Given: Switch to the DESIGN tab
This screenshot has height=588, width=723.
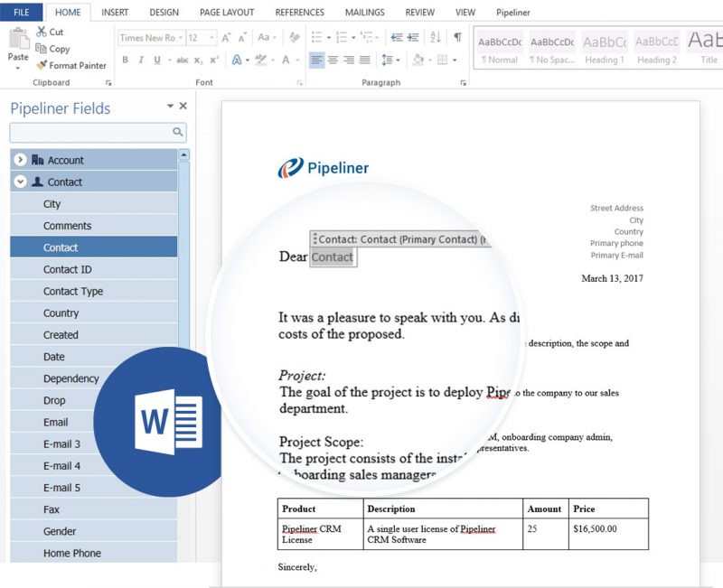Looking at the screenshot, I should point(164,13).
